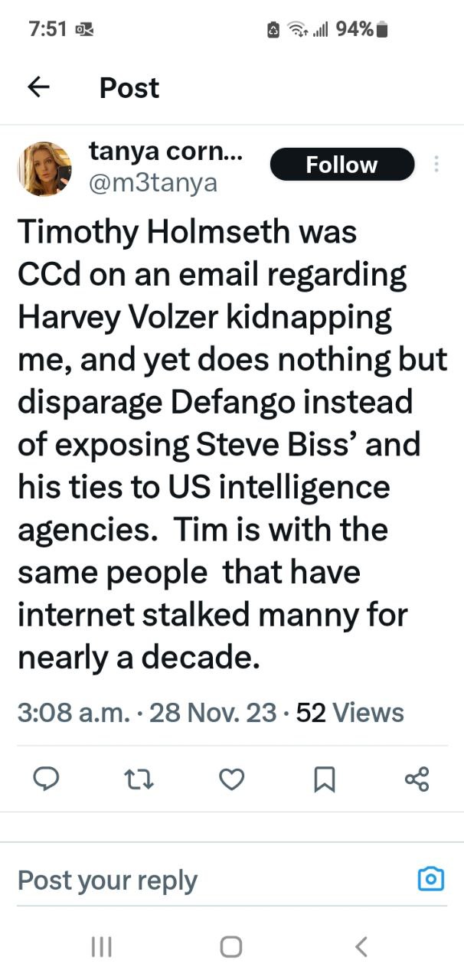This screenshot has width=464, height=980.
Task: Toggle following by tapping Follow
Action: click(x=341, y=164)
